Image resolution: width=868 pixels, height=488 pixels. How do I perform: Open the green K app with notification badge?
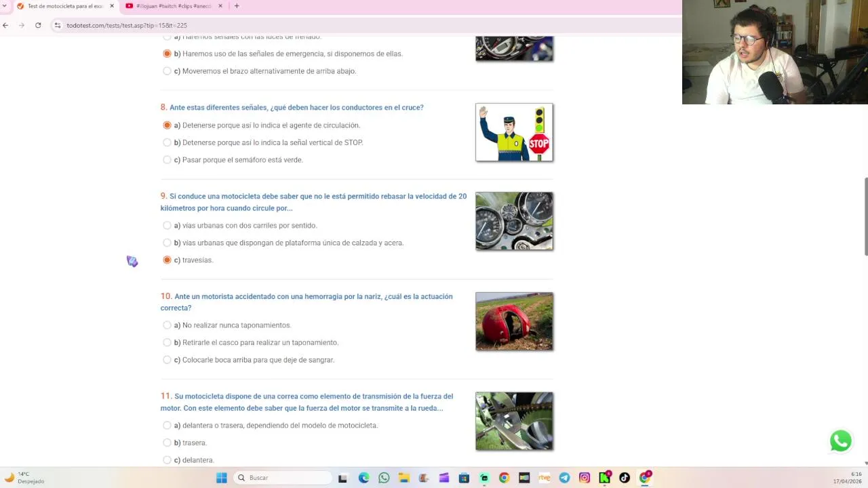tap(604, 478)
